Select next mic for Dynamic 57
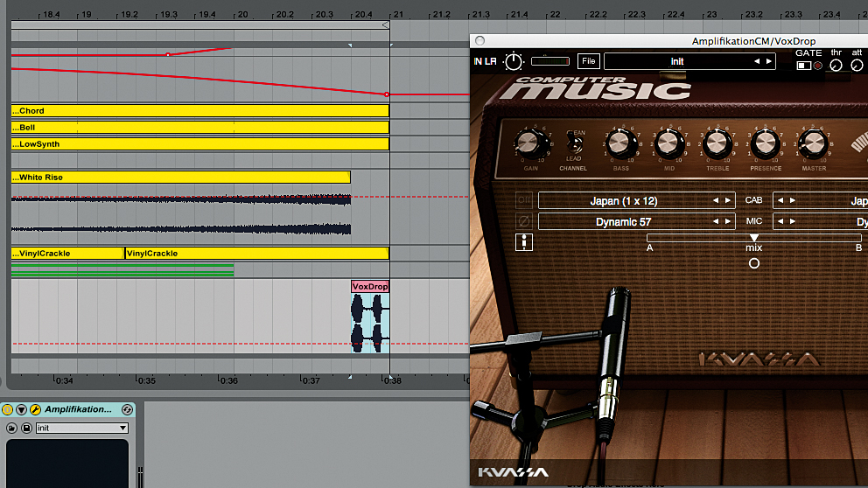868x488 pixels. click(x=728, y=221)
